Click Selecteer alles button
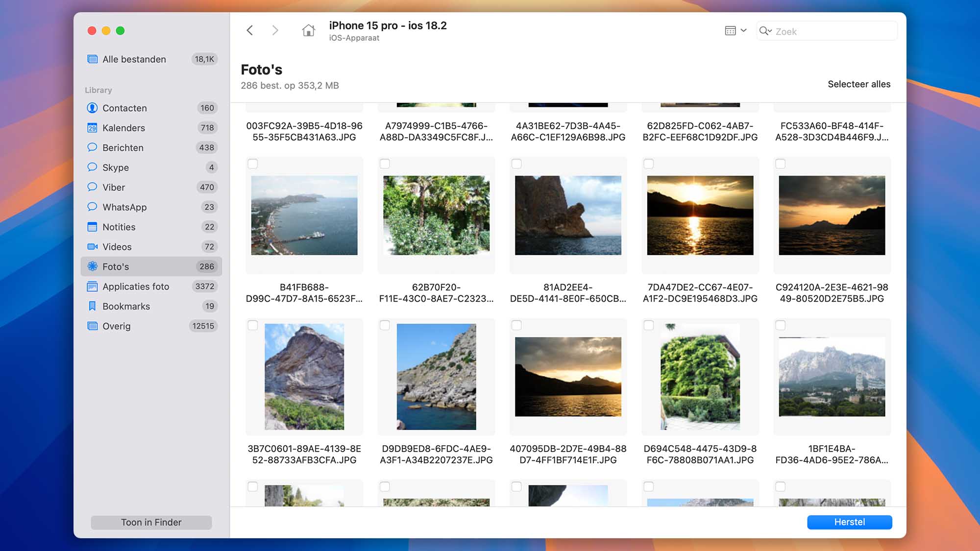 pos(859,84)
